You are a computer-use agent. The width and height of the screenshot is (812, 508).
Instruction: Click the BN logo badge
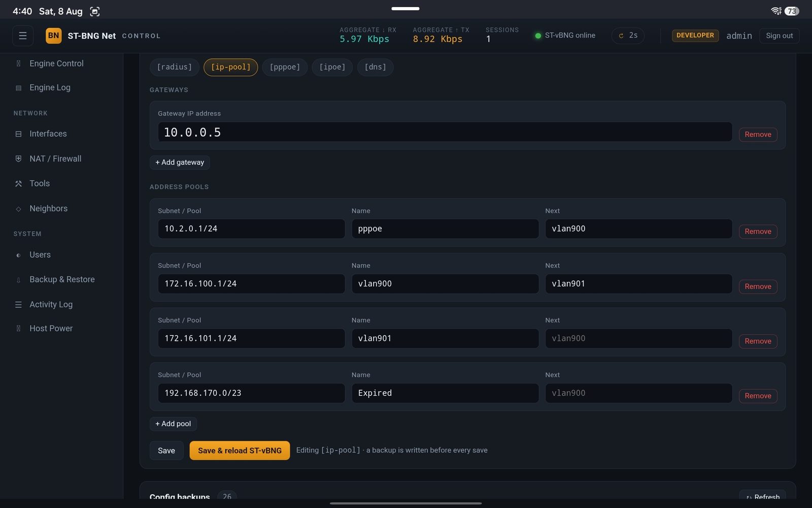click(53, 36)
